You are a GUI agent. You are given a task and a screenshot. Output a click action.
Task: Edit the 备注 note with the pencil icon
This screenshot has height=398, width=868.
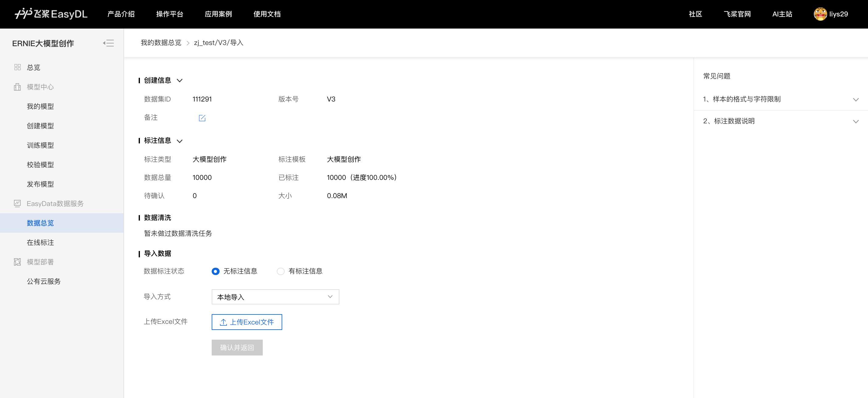point(202,118)
